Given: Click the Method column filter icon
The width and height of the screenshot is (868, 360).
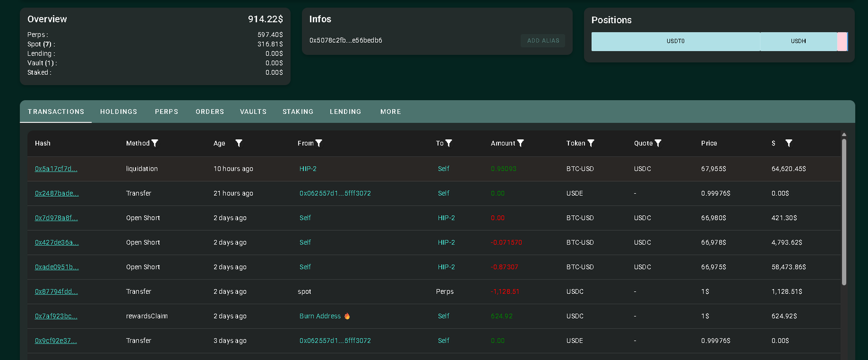Looking at the screenshot, I should point(155,143).
